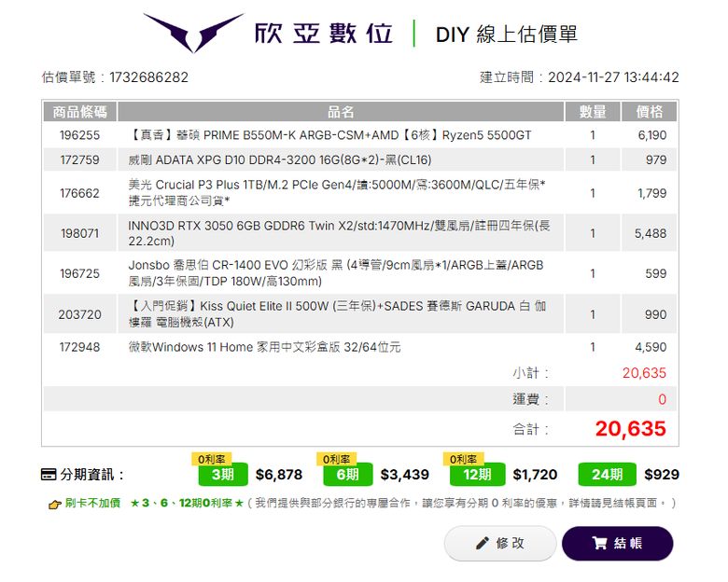Click the 估價單號 1732686282 text
The image size is (728, 582).
pyautogui.click(x=115, y=77)
